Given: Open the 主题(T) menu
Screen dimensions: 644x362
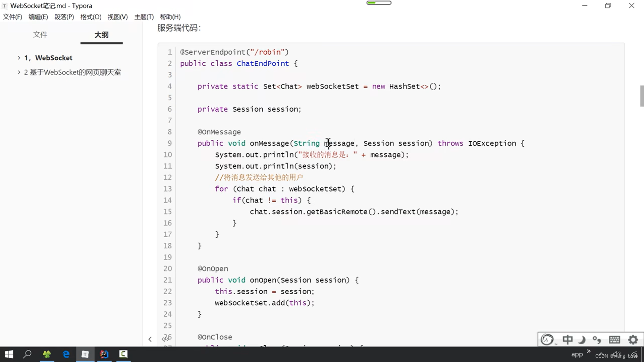Looking at the screenshot, I should click(x=144, y=17).
